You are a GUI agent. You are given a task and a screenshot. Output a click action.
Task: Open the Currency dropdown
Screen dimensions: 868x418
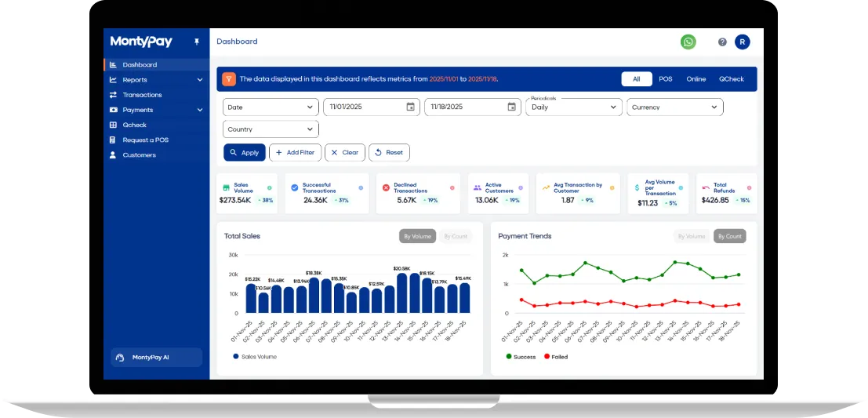click(x=674, y=107)
